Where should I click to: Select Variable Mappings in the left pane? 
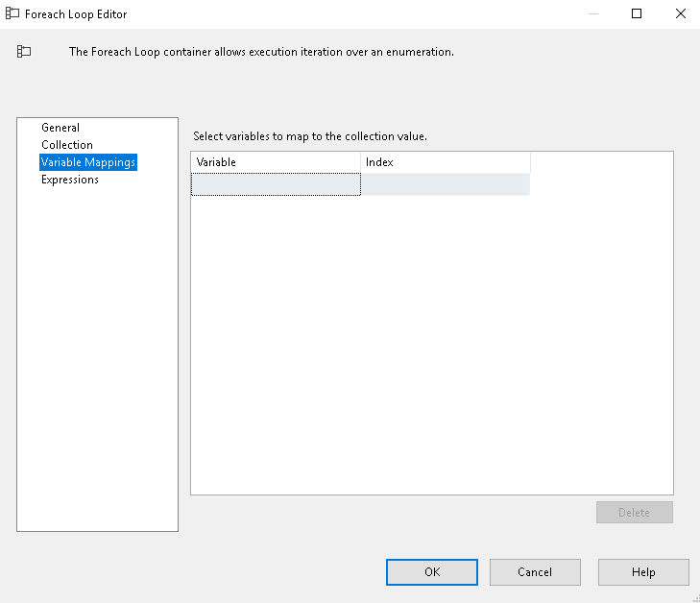click(88, 162)
